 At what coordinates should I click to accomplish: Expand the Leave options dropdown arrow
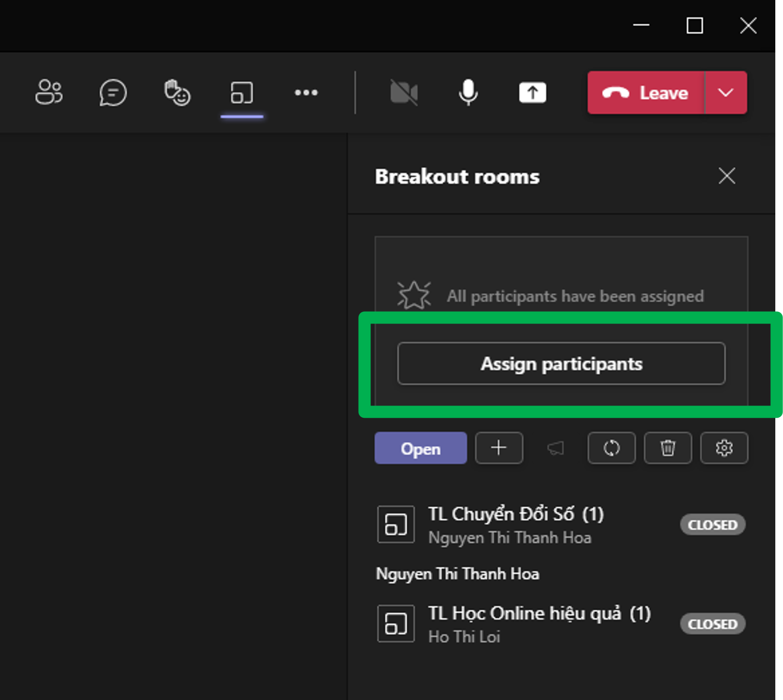click(726, 92)
